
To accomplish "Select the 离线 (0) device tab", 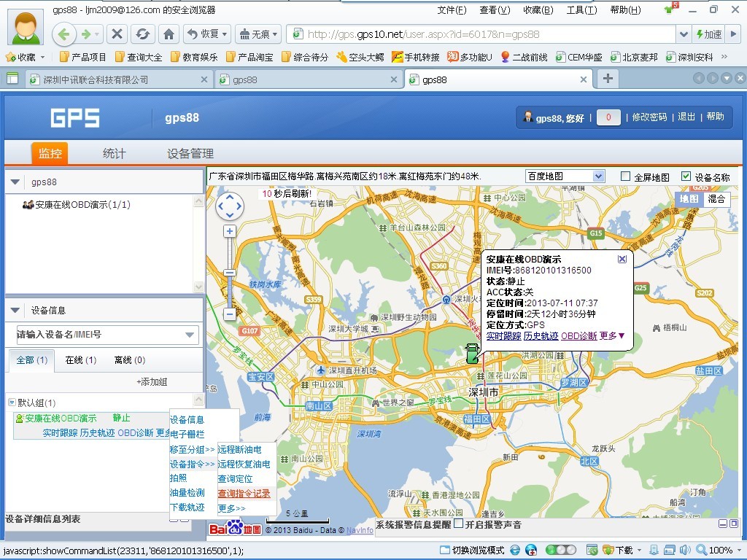I will click(x=130, y=360).
